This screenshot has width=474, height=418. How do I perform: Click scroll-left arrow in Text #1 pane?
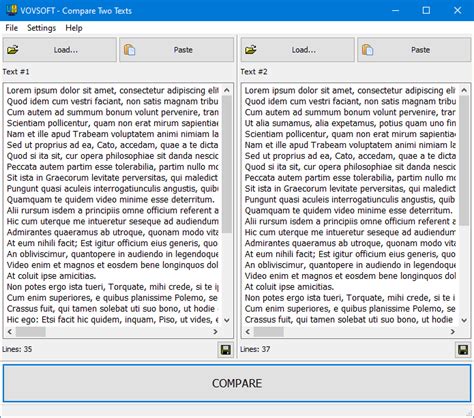coord(10,332)
